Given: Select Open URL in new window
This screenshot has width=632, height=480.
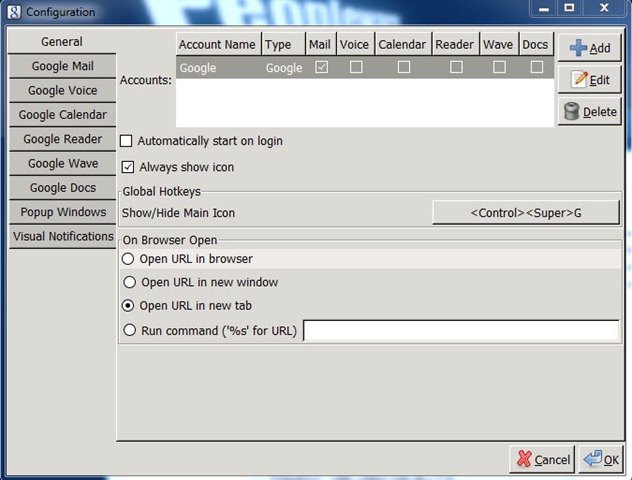Looking at the screenshot, I should point(129,282).
